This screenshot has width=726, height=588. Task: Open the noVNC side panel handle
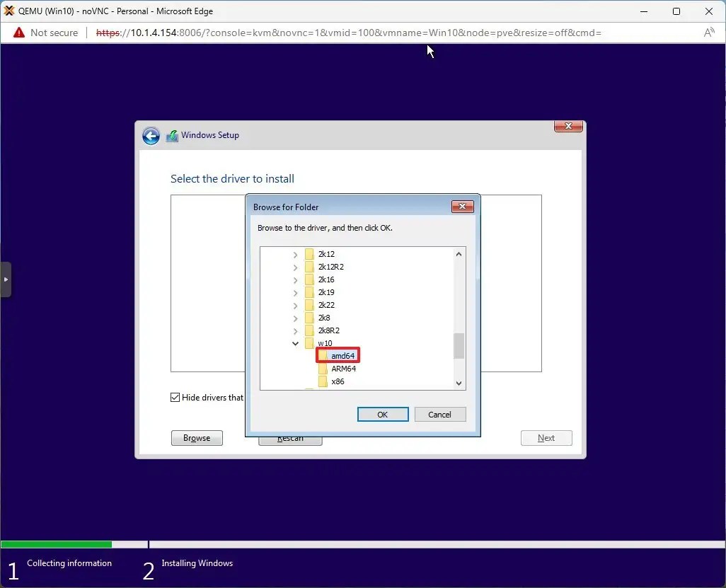[6, 279]
